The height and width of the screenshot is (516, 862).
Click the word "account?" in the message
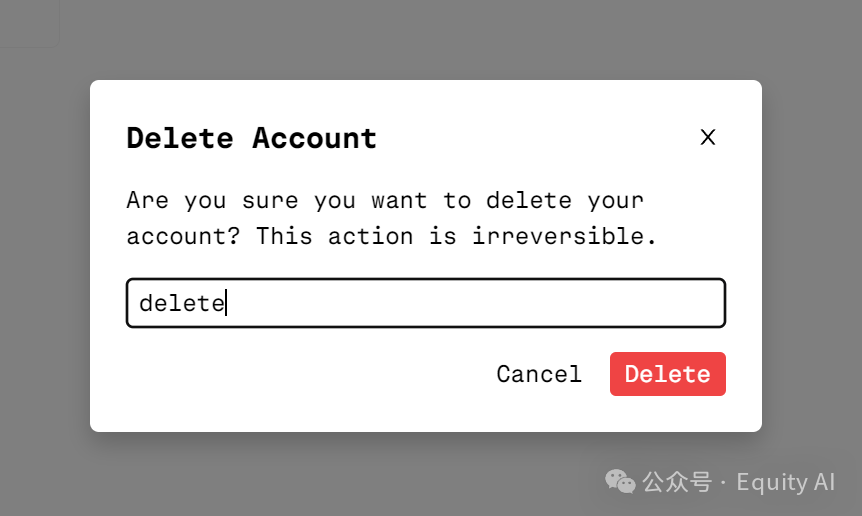[x=184, y=237]
